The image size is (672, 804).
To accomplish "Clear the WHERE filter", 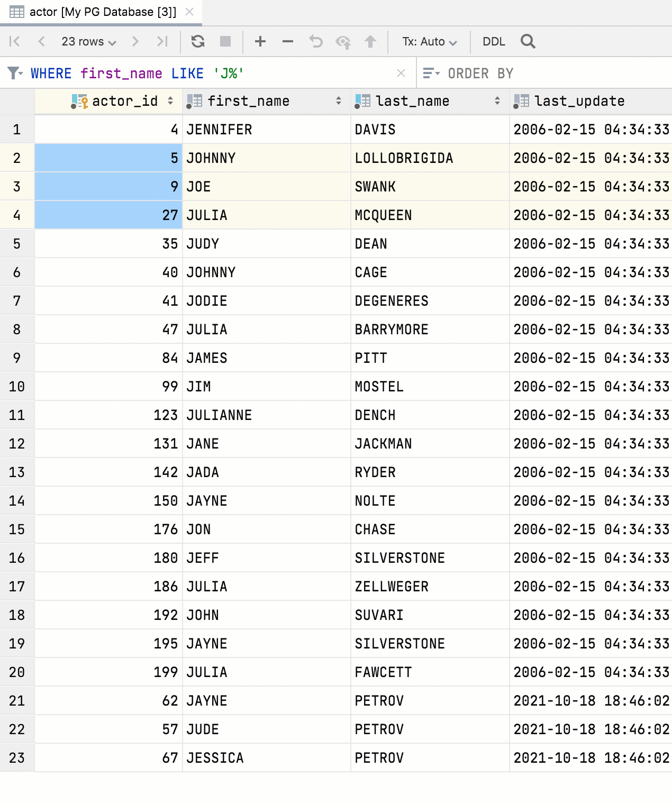I will tap(401, 74).
